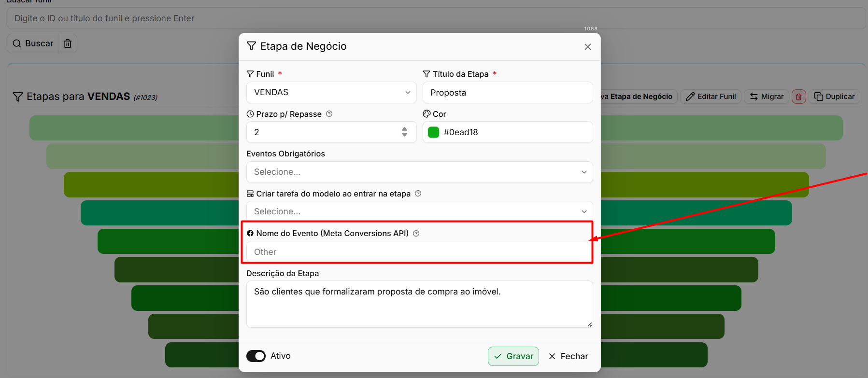
Task: Click the Nome do Evento input field
Action: 419,252
